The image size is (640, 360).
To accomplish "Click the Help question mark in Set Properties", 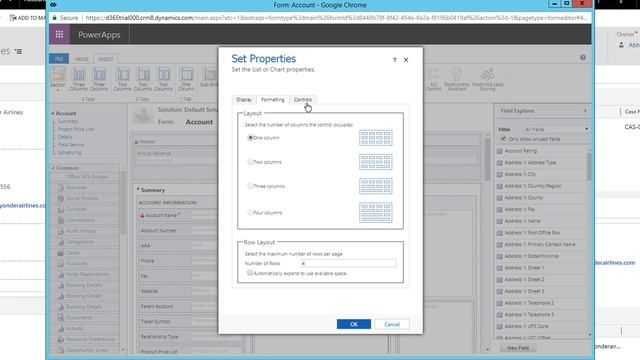I will click(x=394, y=60).
